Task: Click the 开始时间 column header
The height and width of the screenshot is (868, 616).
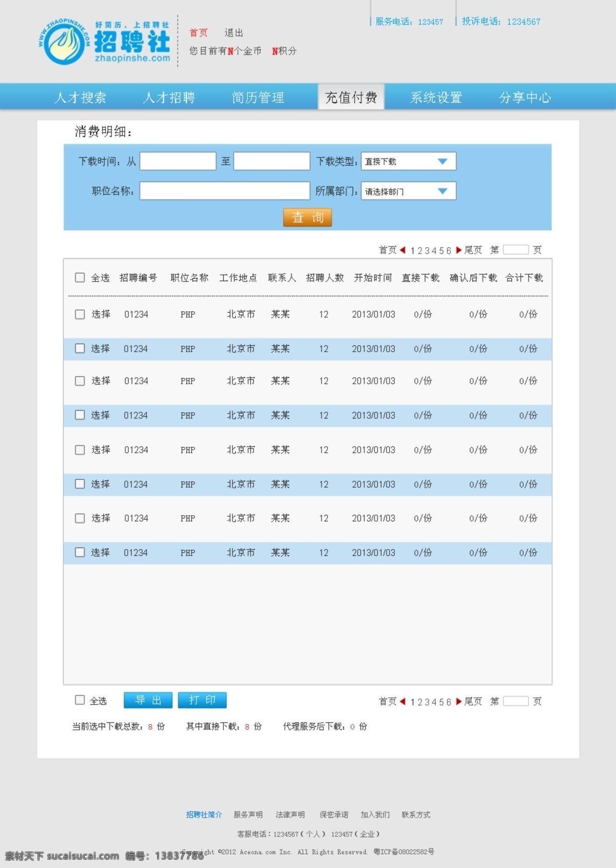Action: click(373, 278)
